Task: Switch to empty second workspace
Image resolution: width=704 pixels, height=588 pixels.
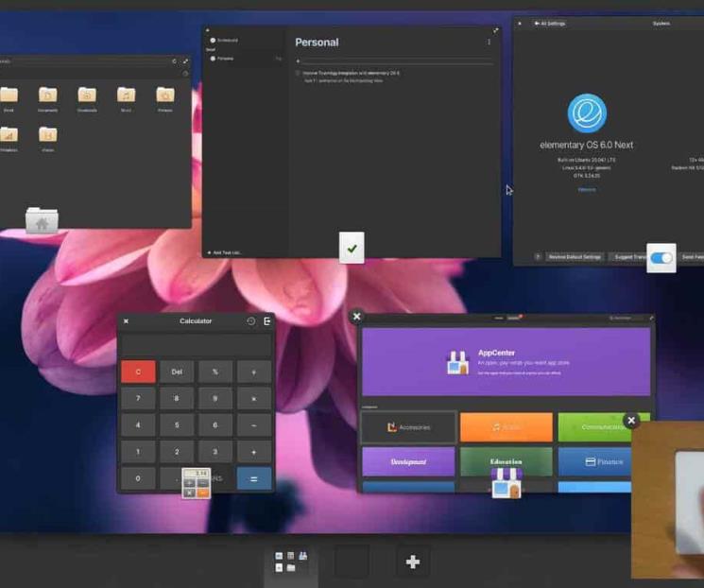Action: click(352, 562)
